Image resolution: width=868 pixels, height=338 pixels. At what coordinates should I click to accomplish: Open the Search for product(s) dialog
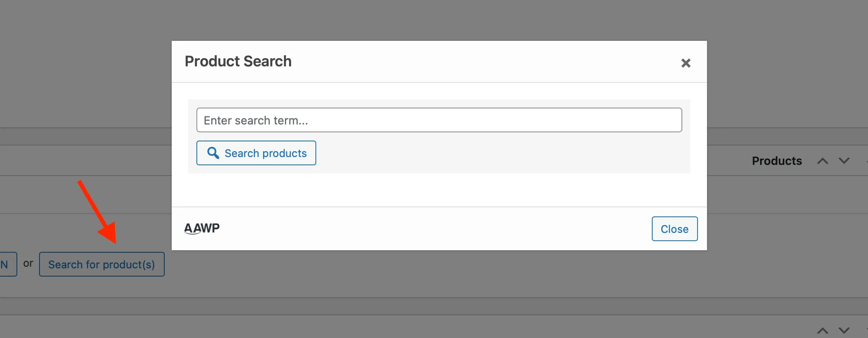pyautogui.click(x=102, y=264)
